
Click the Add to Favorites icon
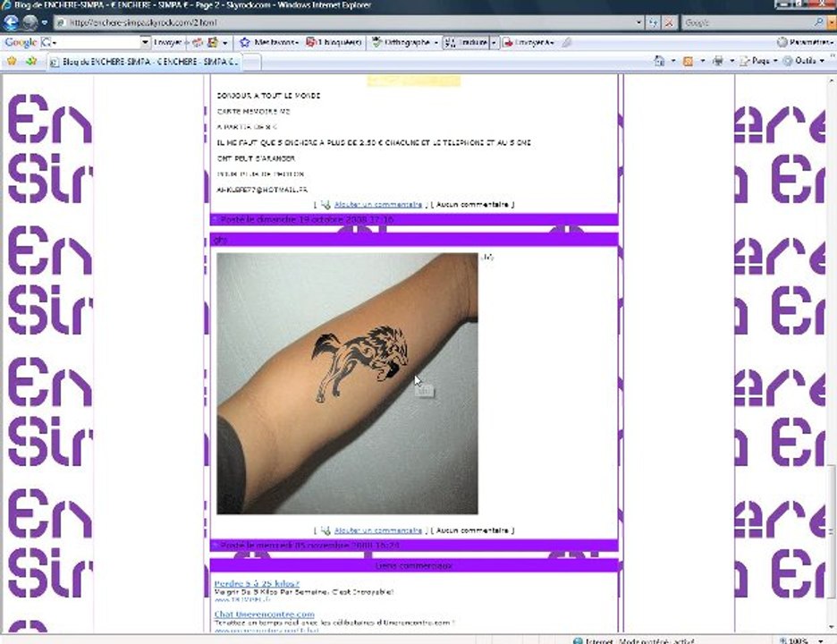tap(31, 61)
